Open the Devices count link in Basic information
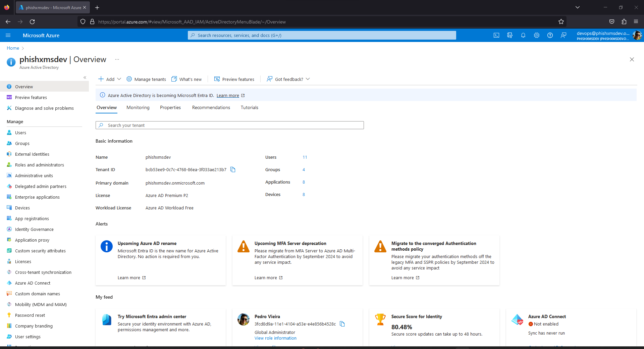 tap(304, 194)
